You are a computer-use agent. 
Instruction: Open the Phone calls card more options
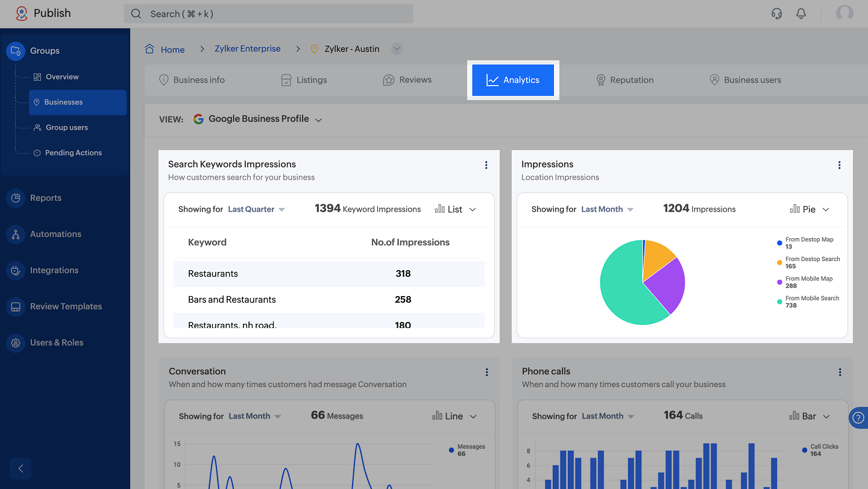coord(840,373)
